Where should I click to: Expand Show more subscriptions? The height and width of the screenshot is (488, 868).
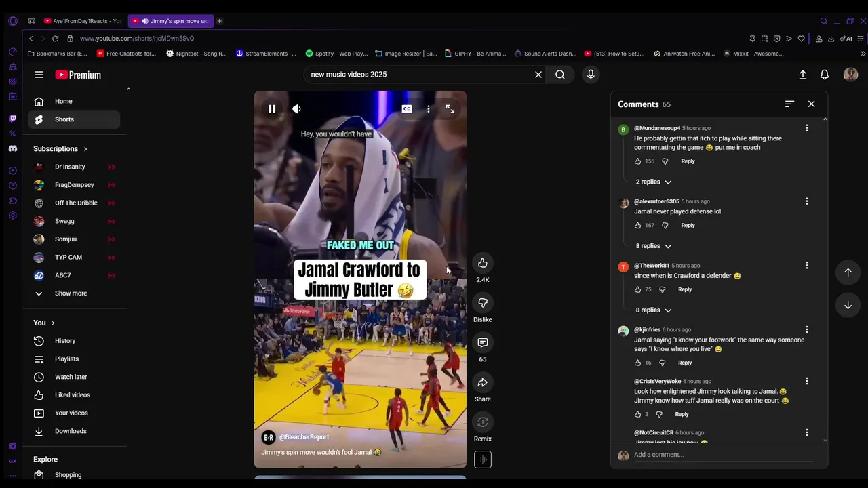74,293
